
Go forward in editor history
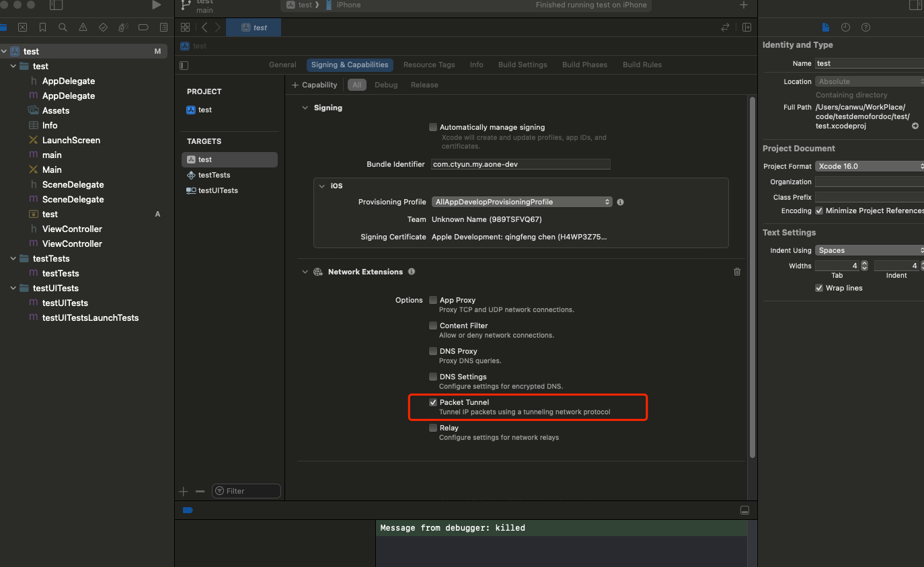coord(217,28)
